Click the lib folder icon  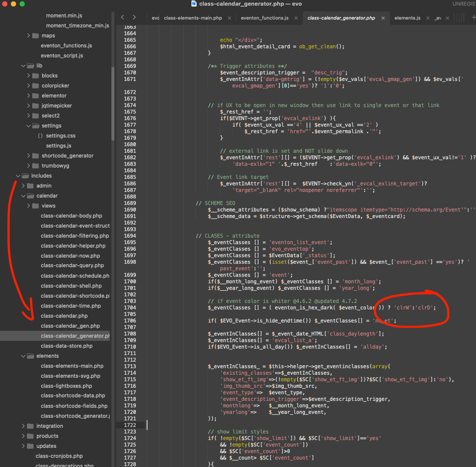point(30,66)
